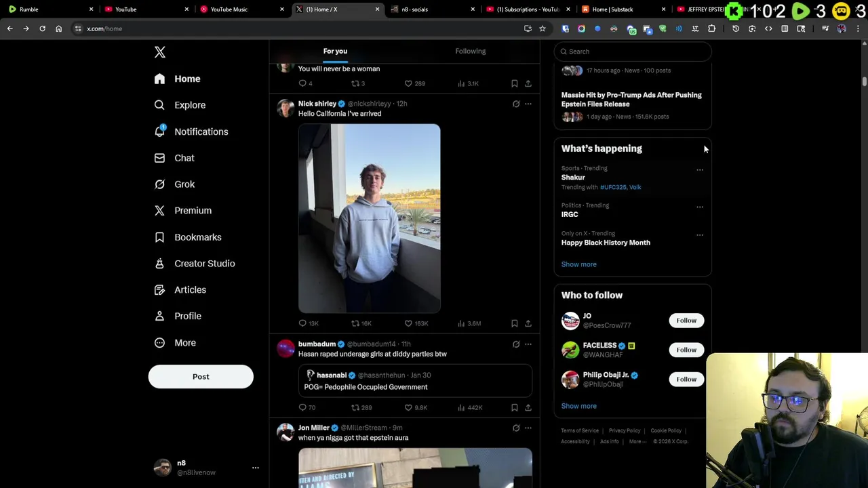Click the Search field on X
This screenshot has width=868, height=488.
click(x=632, y=52)
